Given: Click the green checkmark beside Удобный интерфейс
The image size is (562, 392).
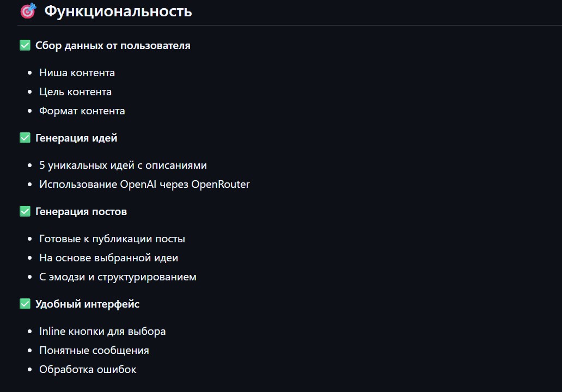Looking at the screenshot, I should tap(25, 304).
